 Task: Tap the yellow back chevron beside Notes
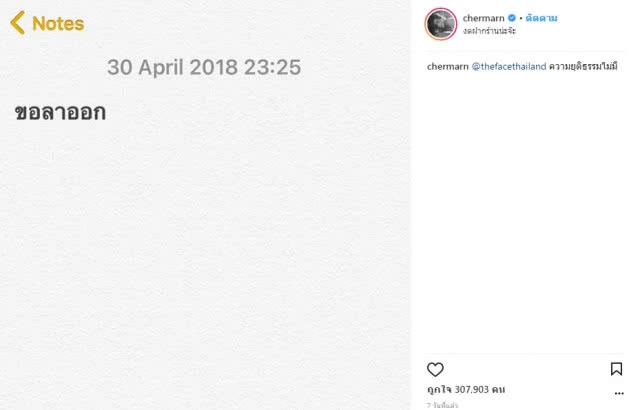(x=17, y=23)
